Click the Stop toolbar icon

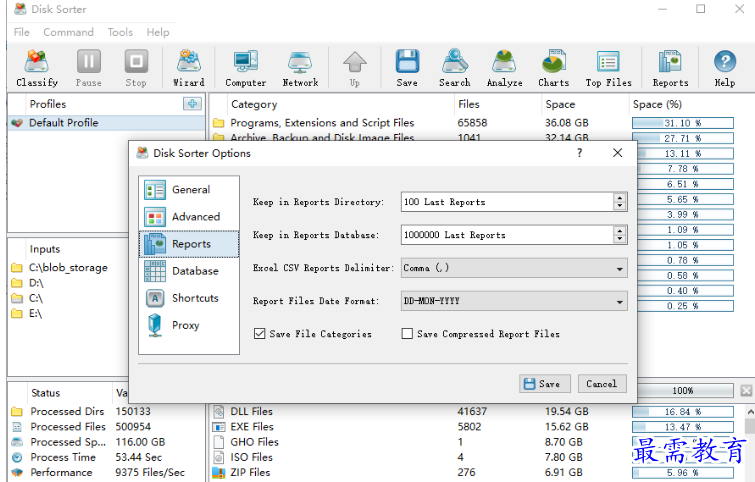(136, 68)
